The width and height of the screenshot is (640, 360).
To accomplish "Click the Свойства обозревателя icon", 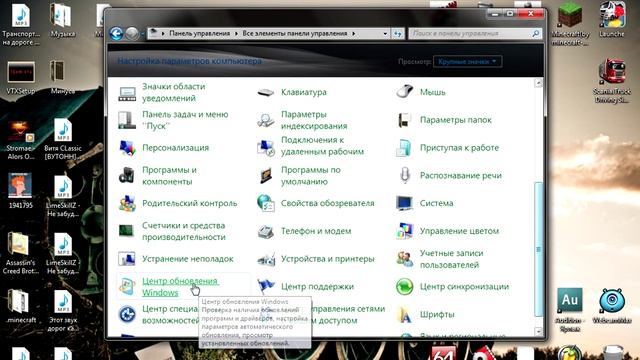I will point(266,203).
